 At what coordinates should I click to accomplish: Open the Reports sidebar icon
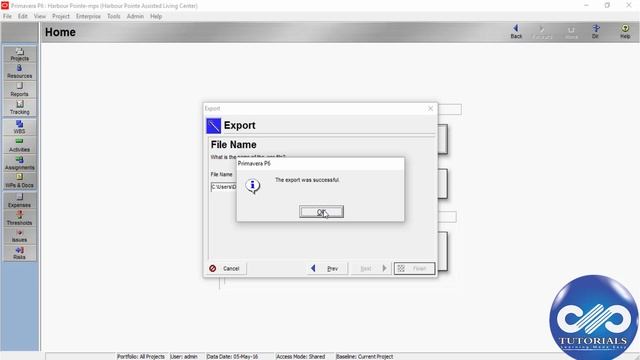[x=19, y=89]
